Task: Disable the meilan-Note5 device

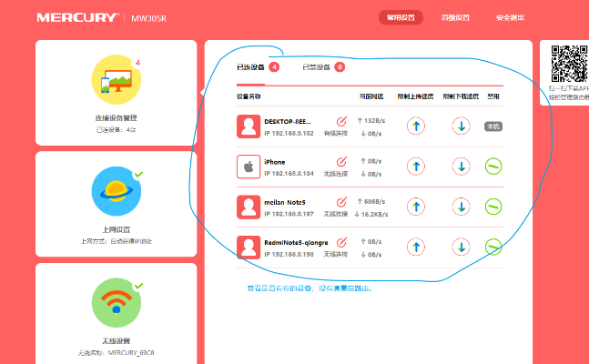Action: [493, 207]
